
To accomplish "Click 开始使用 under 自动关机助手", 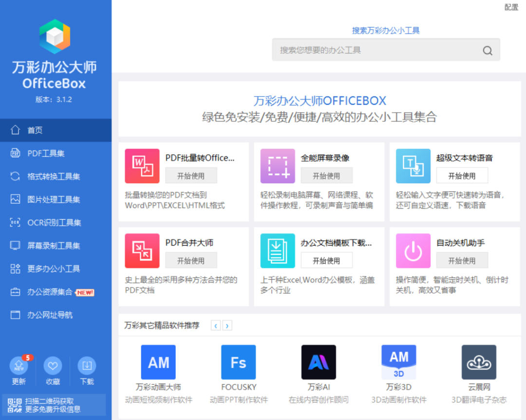I will click(462, 261).
